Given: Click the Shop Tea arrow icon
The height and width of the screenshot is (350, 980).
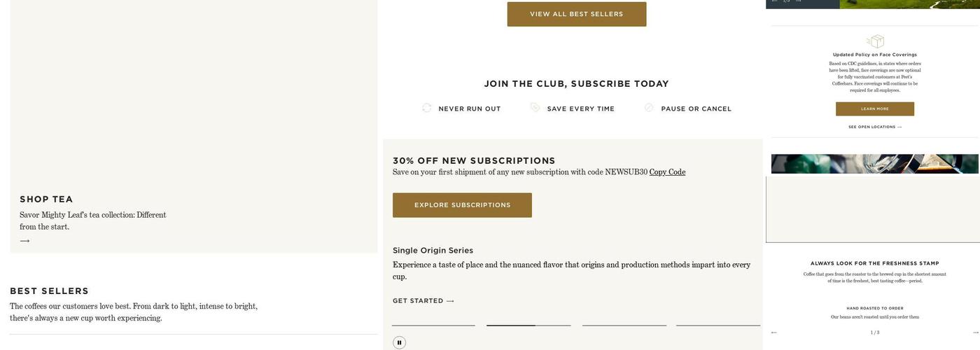Looking at the screenshot, I should tap(24, 241).
